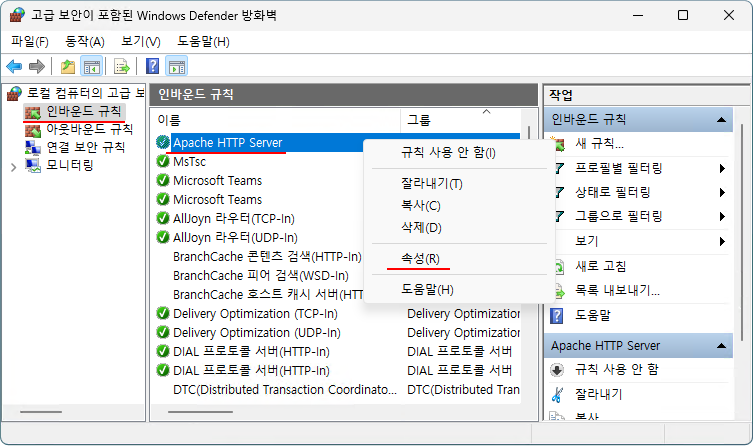Screen dimensions: 753x446
Task: Select 아웃바운드 규칙 in the tree
Action: [x=89, y=130]
